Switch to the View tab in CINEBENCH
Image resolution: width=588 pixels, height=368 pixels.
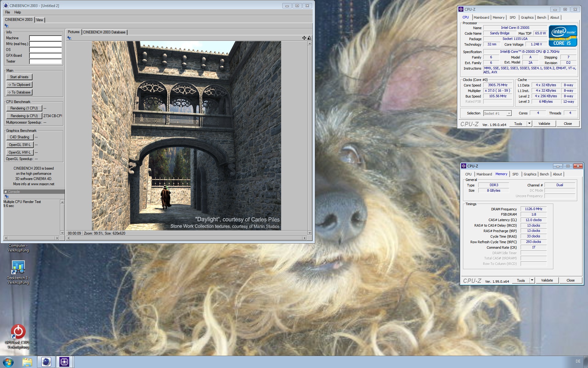(40, 20)
